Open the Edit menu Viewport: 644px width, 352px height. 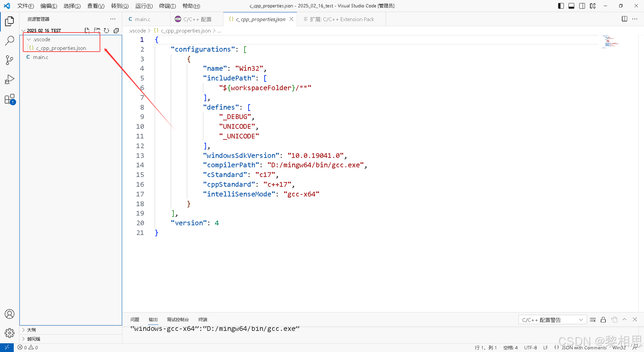click(49, 6)
